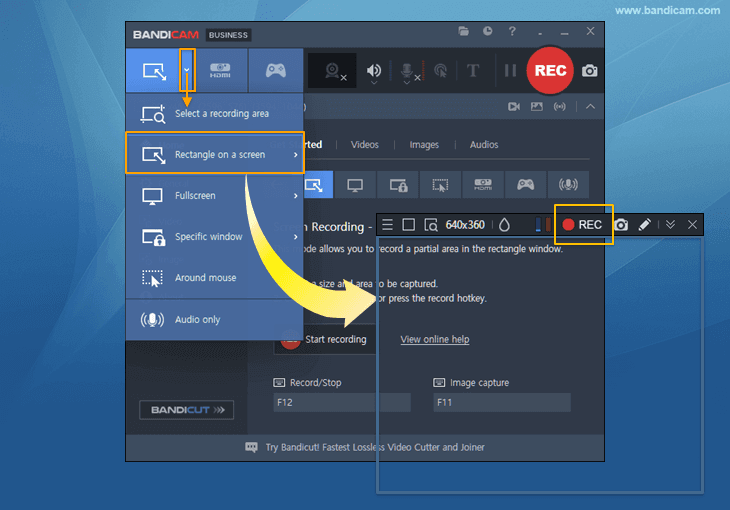The width and height of the screenshot is (730, 510).
Task: Click camera icon on rectangle window bar
Action: tap(621, 225)
